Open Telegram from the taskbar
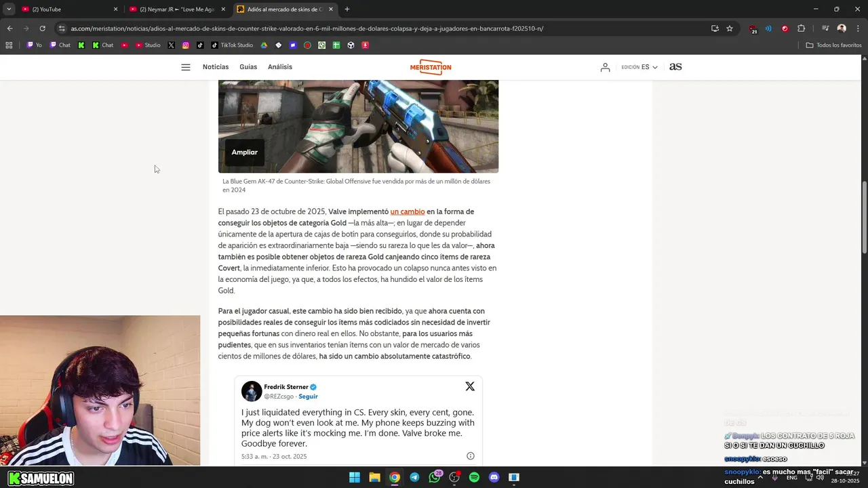868x488 pixels. 414,477
